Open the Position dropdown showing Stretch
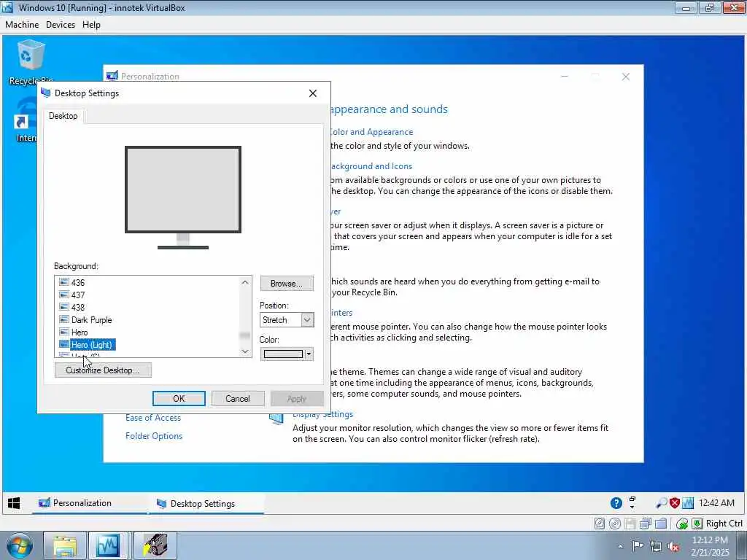This screenshot has height=560, width=747. click(x=287, y=320)
